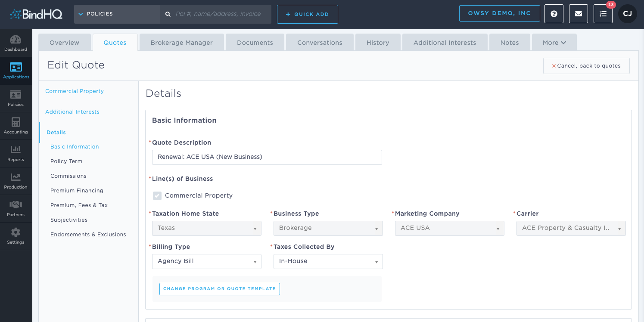This screenshot has height=322, width=644.
Task: Switch to the Documents tab
Action: click(x=255, y=43)
